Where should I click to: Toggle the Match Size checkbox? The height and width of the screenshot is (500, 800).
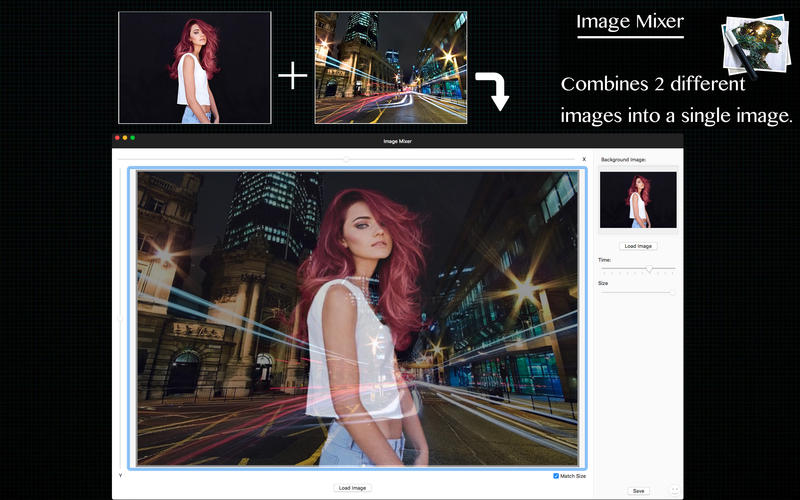[x=557, y=476]
